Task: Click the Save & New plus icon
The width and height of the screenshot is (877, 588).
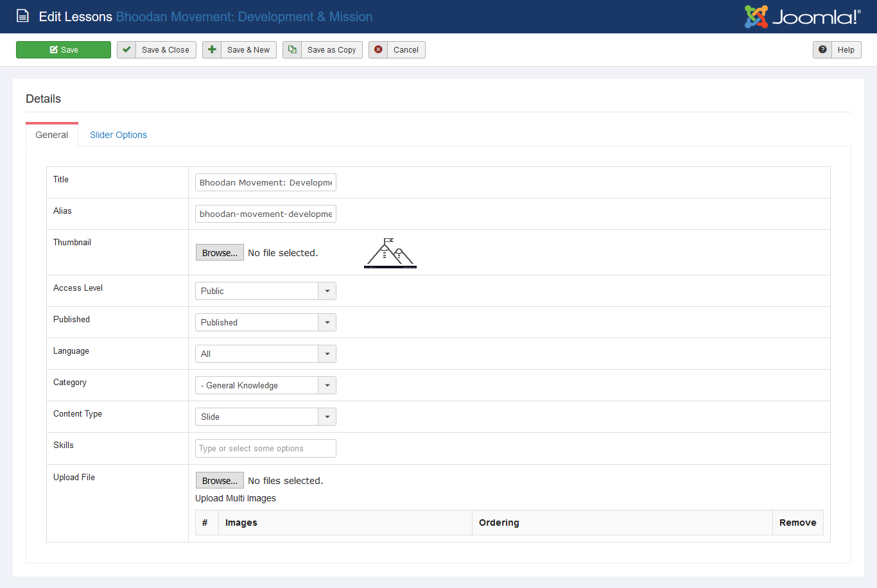Action: [212, 50]
